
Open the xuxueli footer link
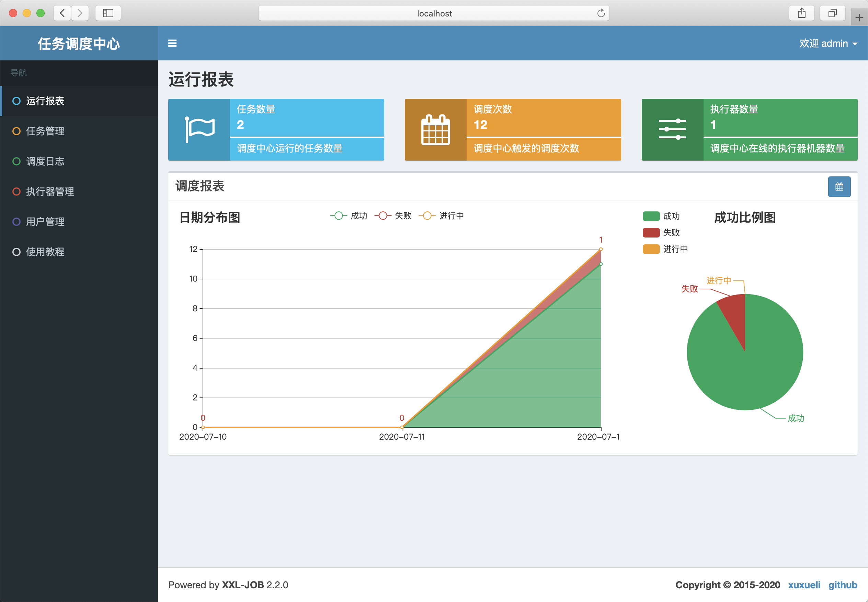coord(804,584)
